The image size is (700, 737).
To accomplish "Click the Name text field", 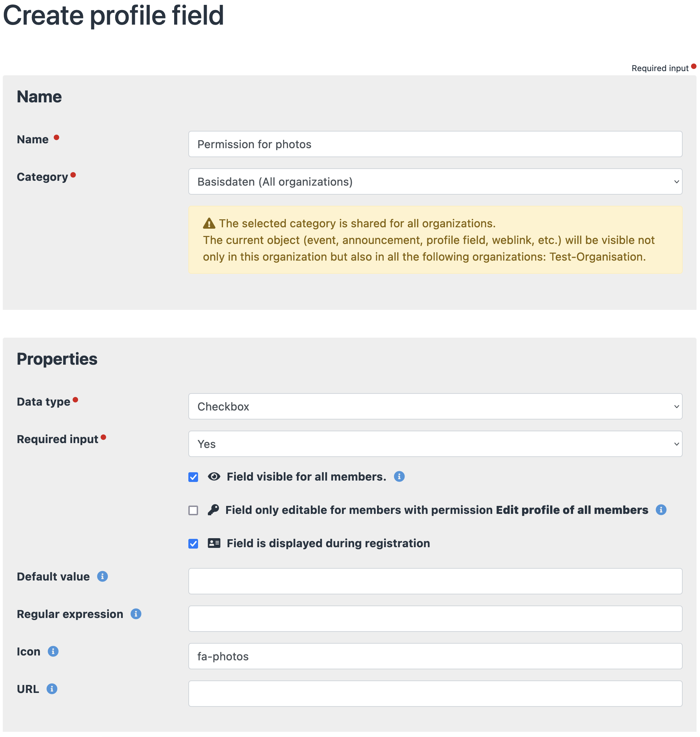I will 435,144.
